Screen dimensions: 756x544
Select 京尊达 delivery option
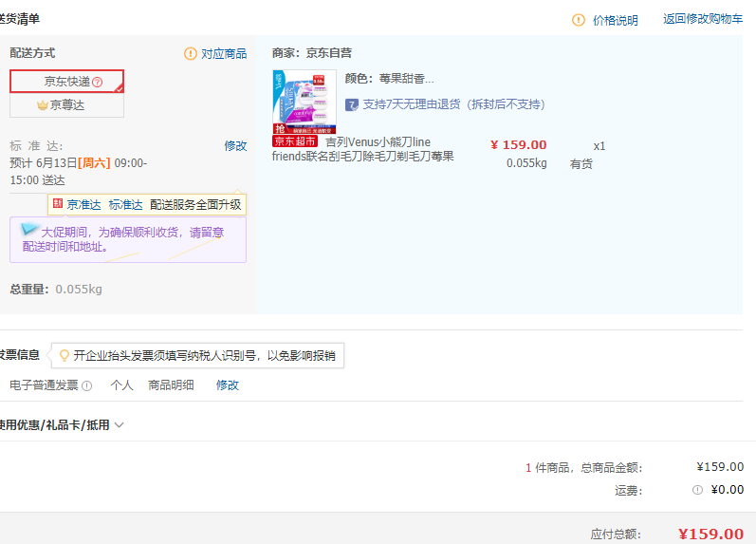coord(67,105)
